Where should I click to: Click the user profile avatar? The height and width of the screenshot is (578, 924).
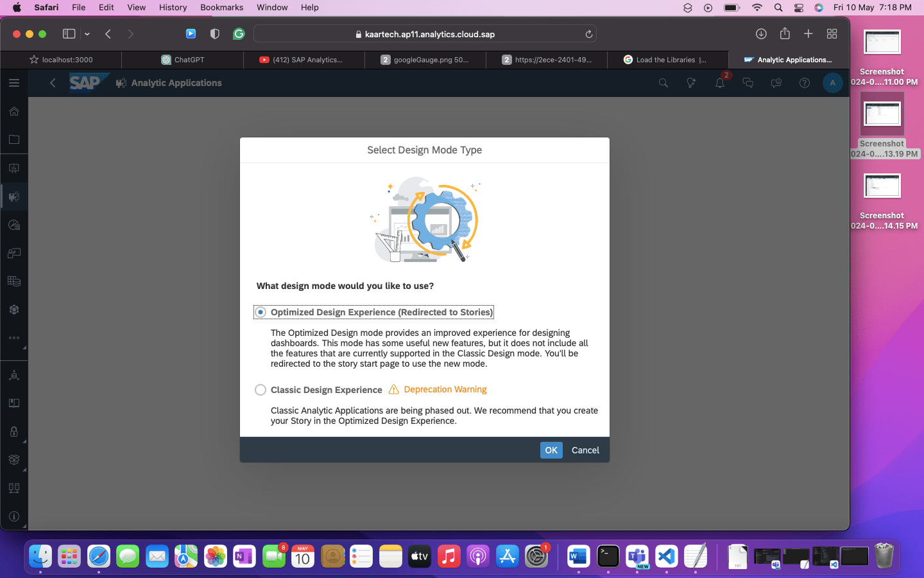(x=832, y=83)
